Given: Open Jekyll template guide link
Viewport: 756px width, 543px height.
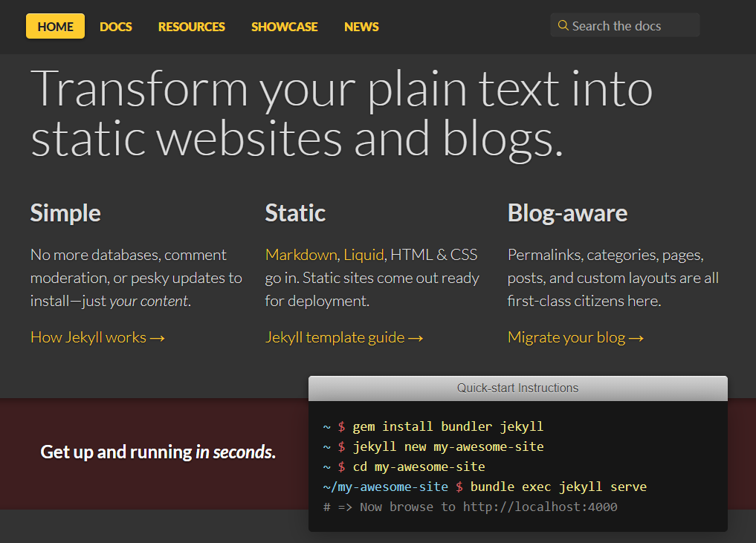Looking at the screenshot, I should coord(344,337).
